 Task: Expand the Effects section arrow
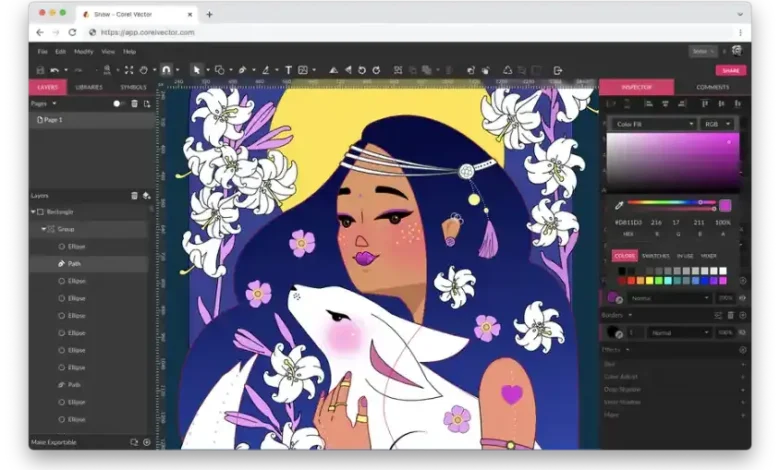[627, 350]
